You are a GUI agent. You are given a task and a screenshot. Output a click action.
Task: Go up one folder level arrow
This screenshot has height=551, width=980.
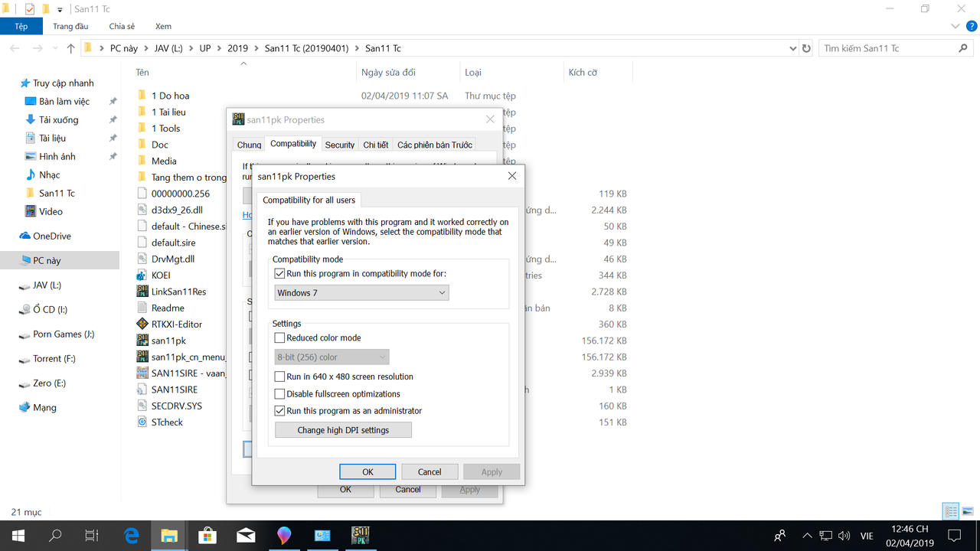[x=70, y=48]
